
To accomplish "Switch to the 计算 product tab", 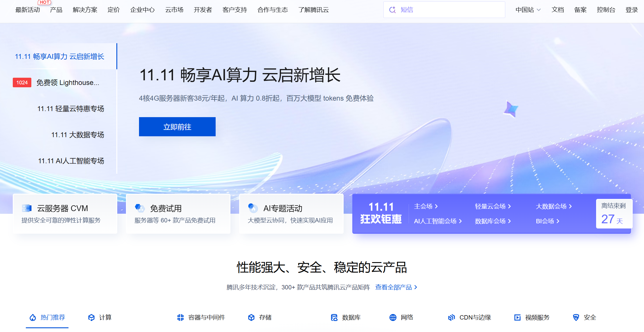I will (x=100, y=318).
